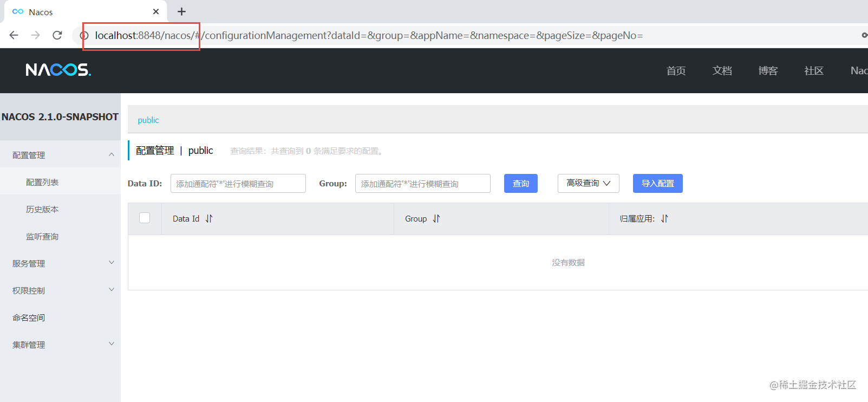The image size is (868, 402).
Task: Click the Data Id column header text
Action: point(186,219)
